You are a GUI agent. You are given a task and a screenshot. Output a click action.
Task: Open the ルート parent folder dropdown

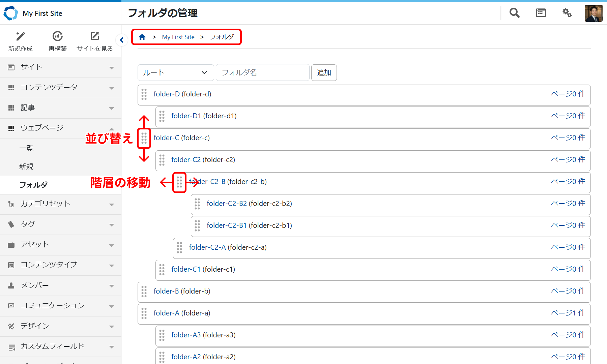(x=175, y=73)
